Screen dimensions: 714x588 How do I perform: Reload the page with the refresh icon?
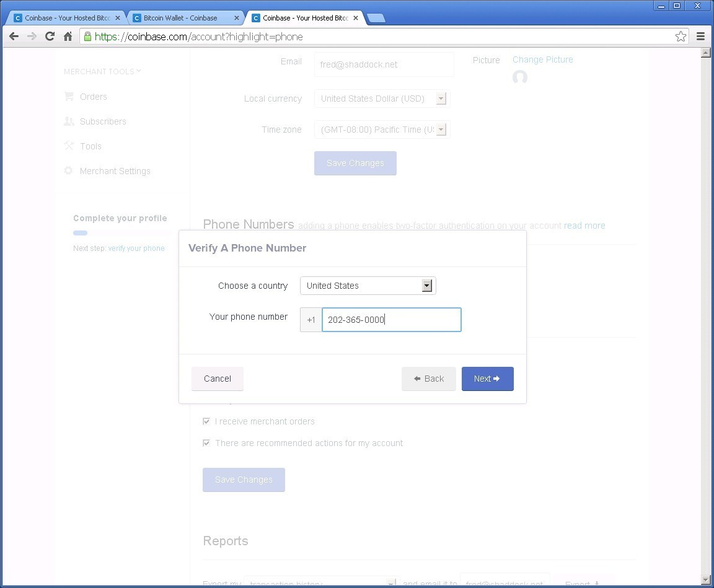[50, 37]
